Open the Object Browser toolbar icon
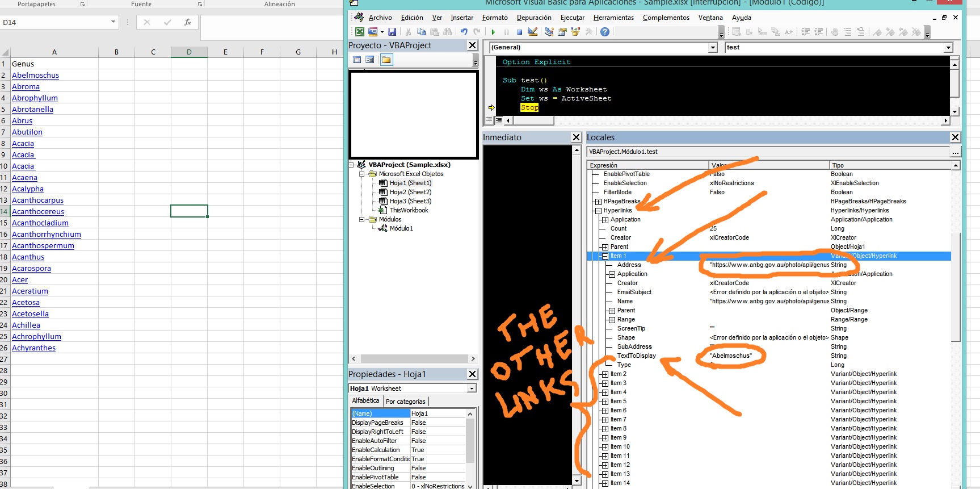 click(x=575, y=32)
